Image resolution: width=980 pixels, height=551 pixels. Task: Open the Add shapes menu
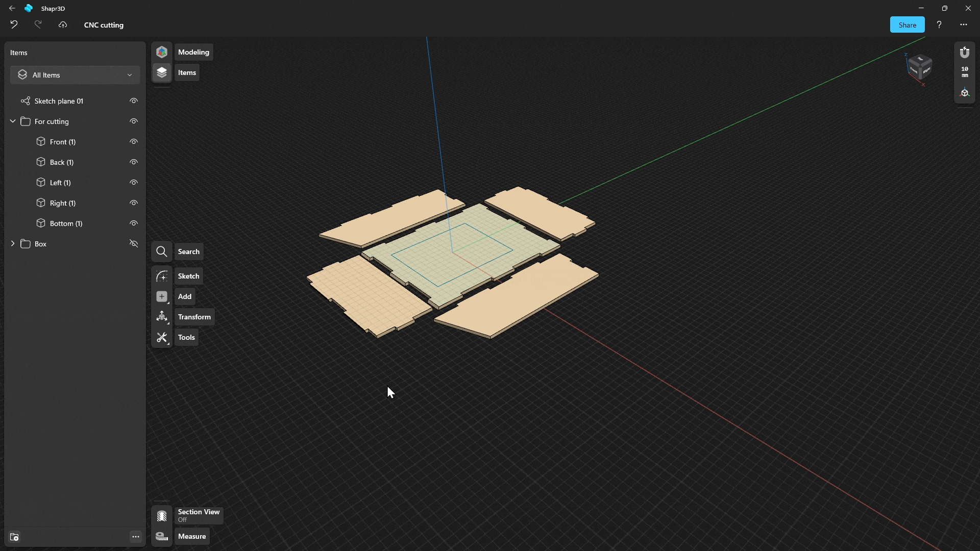162,296
